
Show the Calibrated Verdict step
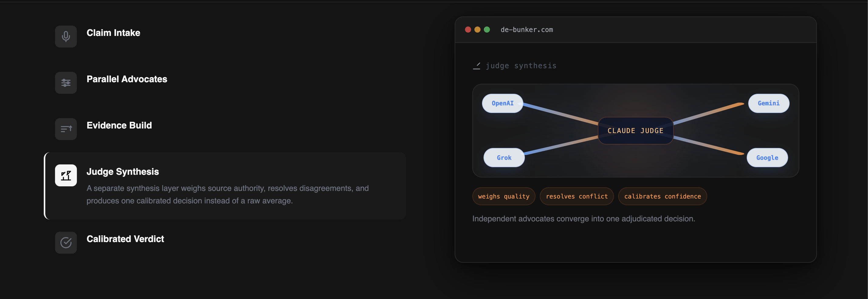coord(125,239)
